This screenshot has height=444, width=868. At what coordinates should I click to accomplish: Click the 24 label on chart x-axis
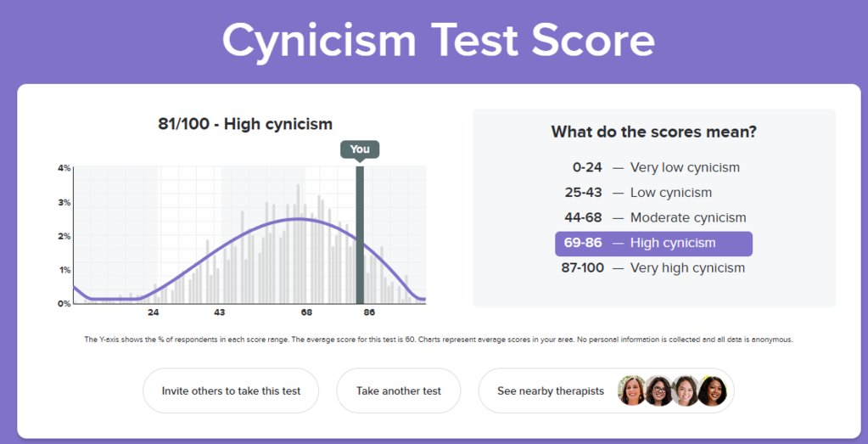[x=154, y=312]
